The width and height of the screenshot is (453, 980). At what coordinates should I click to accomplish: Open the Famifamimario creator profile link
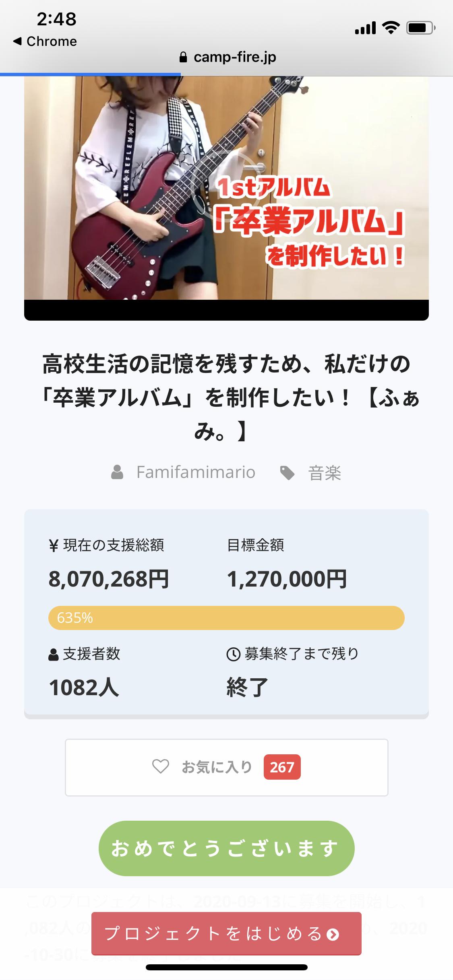pos(196,472)
